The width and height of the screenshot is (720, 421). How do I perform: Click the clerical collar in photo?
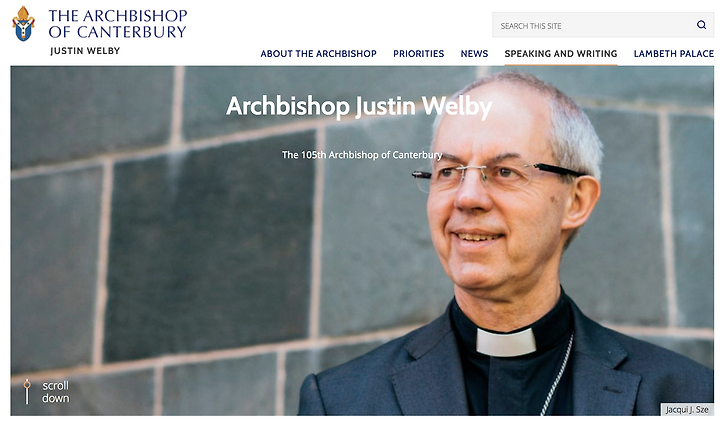pyautogui.click(x=506, y=342)
